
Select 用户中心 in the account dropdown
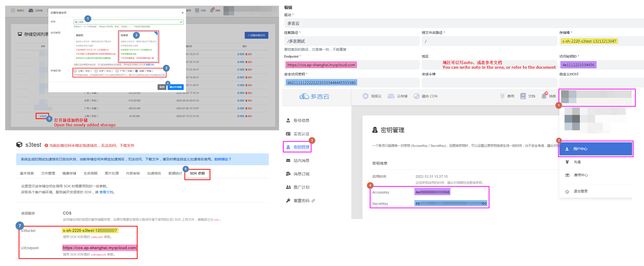pyautogui.click(x=595, y=149)
